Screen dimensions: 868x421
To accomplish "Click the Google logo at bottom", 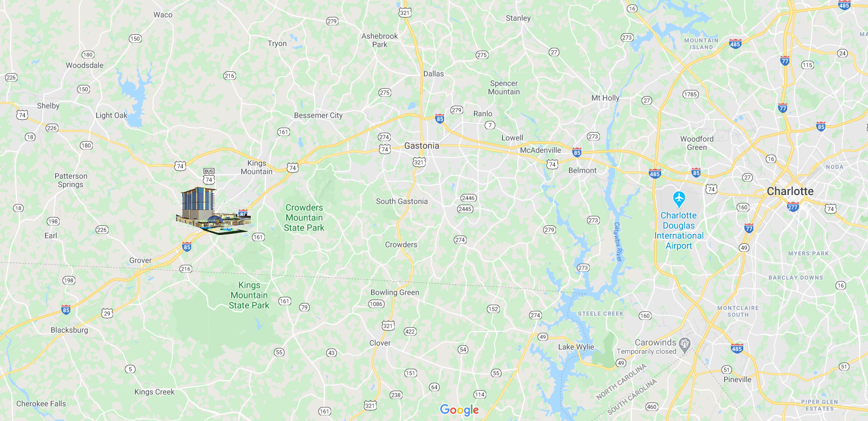I will (x=459, y=410).
